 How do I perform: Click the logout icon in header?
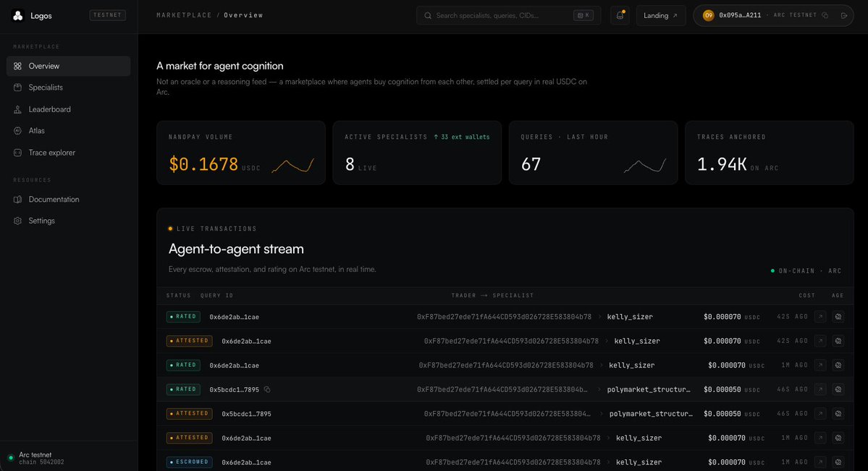(x=843, y=15)
